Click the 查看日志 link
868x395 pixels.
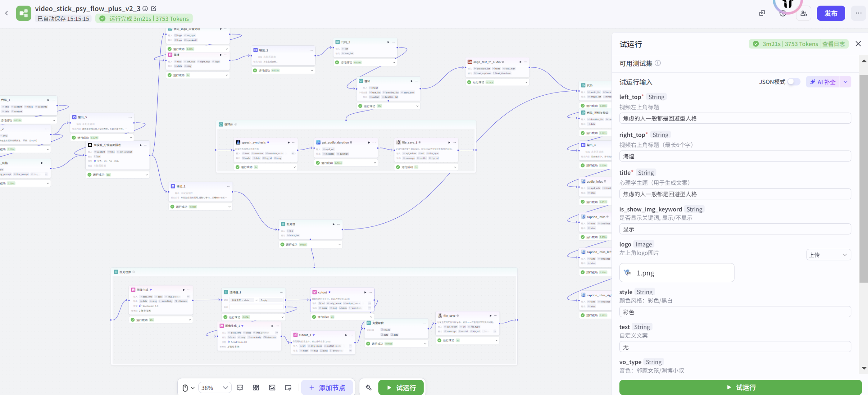click(x=833, y=44)
